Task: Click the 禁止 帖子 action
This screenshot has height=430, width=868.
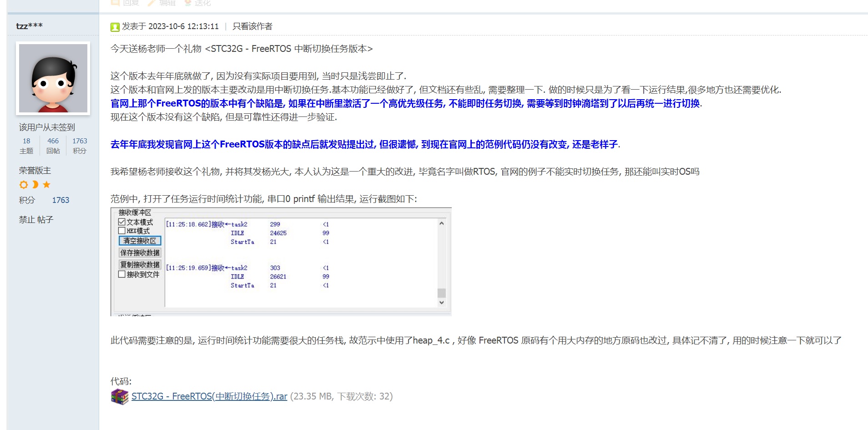Action: pyautogui.click(x=36, y=220)
